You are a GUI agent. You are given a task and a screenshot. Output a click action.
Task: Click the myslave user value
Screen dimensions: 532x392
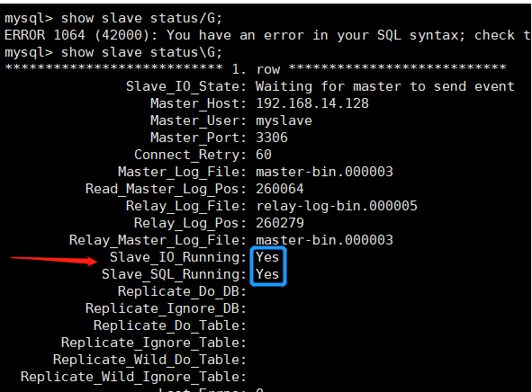pyautogui.click(x=284, y=121)
